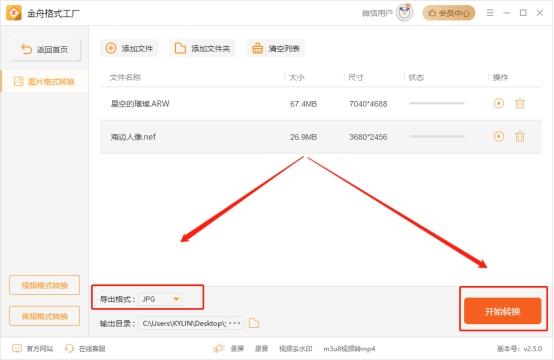Click the 57.4MB size value
This screenshot has width=554, height=360.
coord(303,104)
